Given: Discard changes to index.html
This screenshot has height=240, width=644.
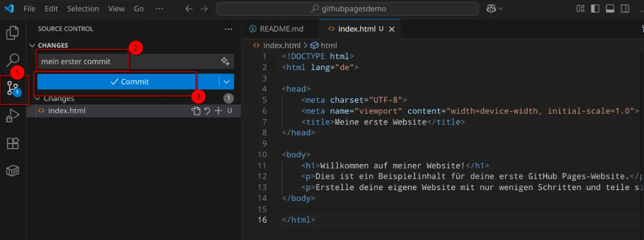Looking at the screenshot, I should click(207, 111).
